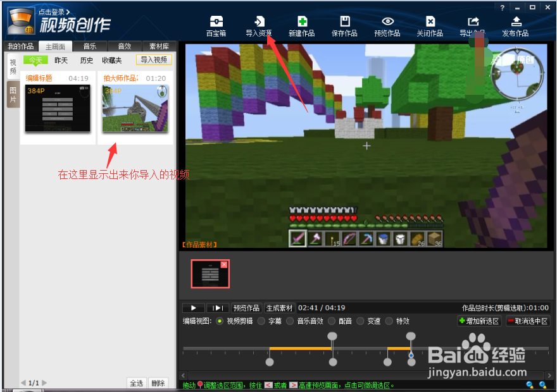This screenshot has width=557, height=392.
Task: Click second selection's end handle on timeline
Action: click(411, 336)
